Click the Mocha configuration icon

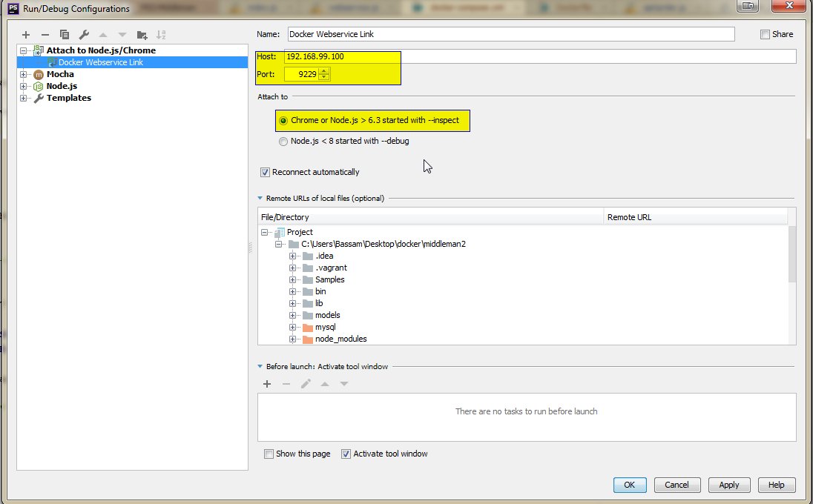pyautogui.click(x=38, y=74)
